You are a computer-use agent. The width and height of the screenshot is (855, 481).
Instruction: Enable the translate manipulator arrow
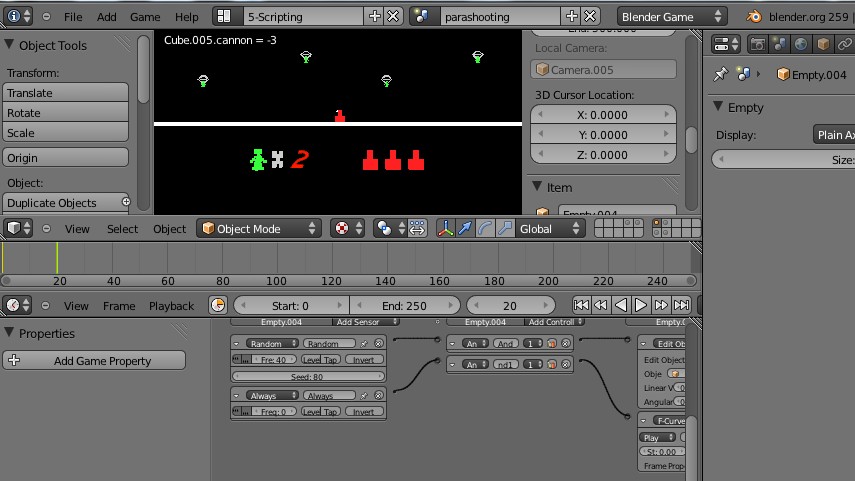click(x=465, y=229)
